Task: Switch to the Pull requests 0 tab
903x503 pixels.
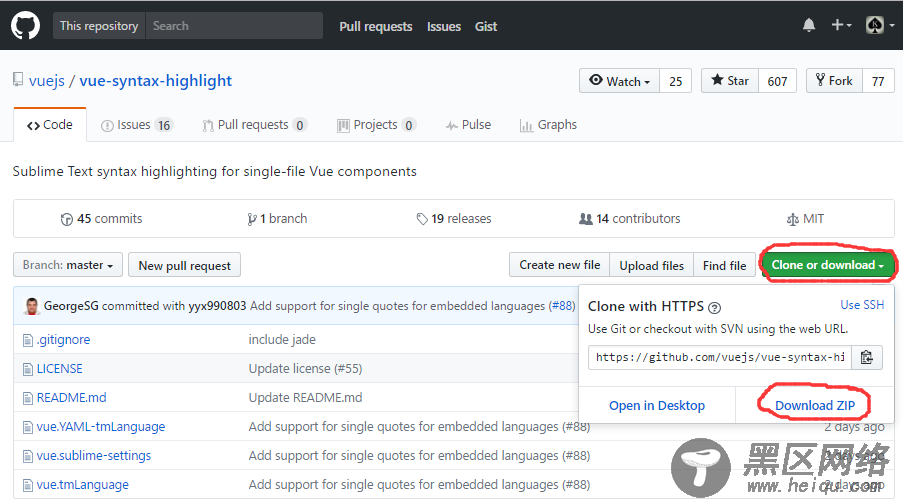Action: (x=255, y=125)
